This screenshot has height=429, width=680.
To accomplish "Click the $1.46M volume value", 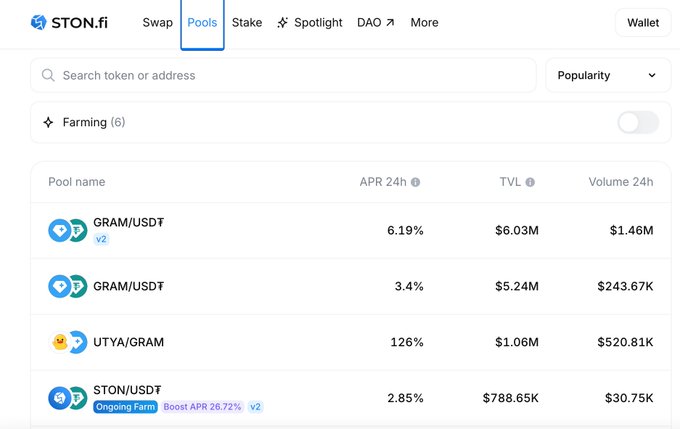I will 631,230.
